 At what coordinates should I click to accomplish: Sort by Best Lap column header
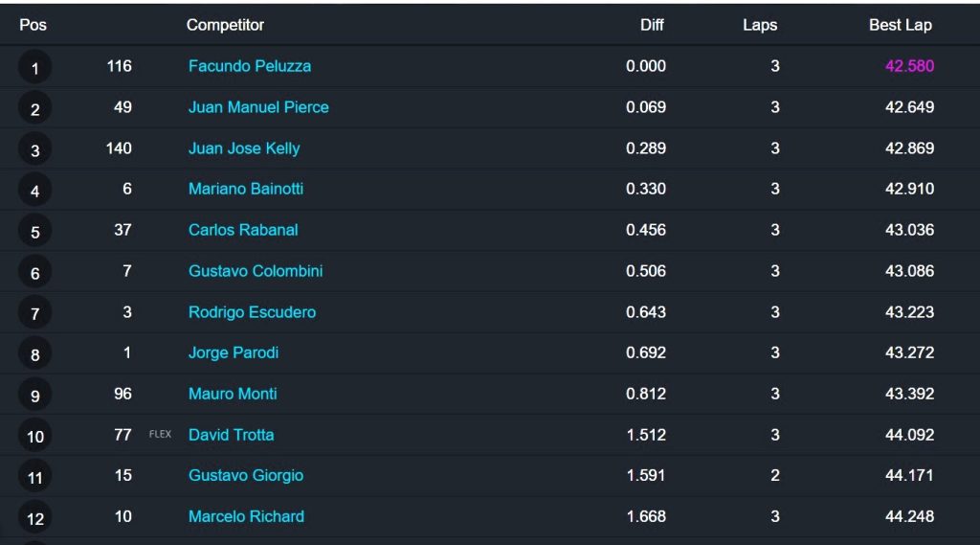(900, 25)
